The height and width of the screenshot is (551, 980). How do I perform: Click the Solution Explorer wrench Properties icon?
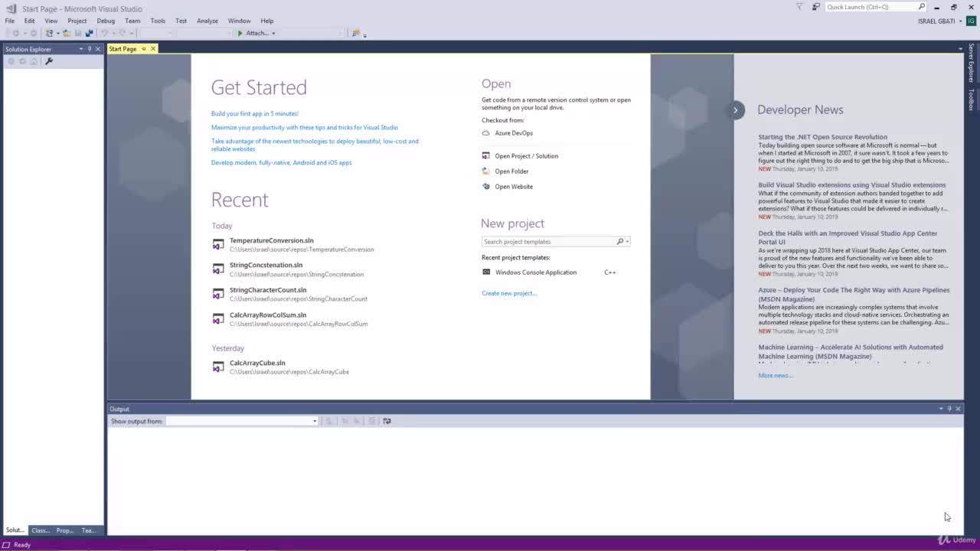click(49, 61)
